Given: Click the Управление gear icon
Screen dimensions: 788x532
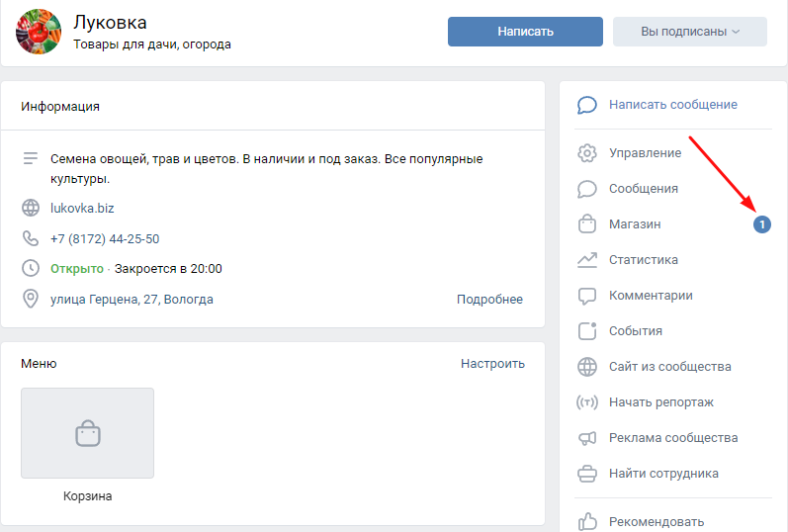Looking at the screenshot, I should click(587, 153).
